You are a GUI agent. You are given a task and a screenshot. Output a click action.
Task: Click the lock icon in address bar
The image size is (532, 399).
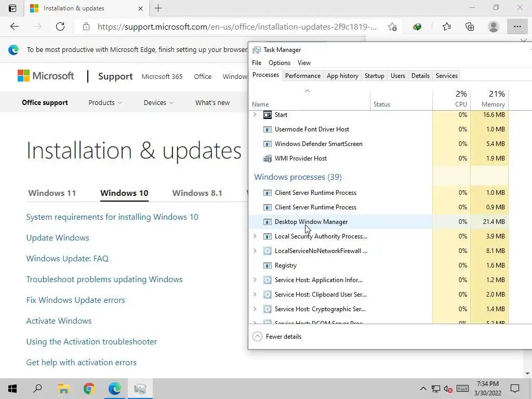click(86, 26)
